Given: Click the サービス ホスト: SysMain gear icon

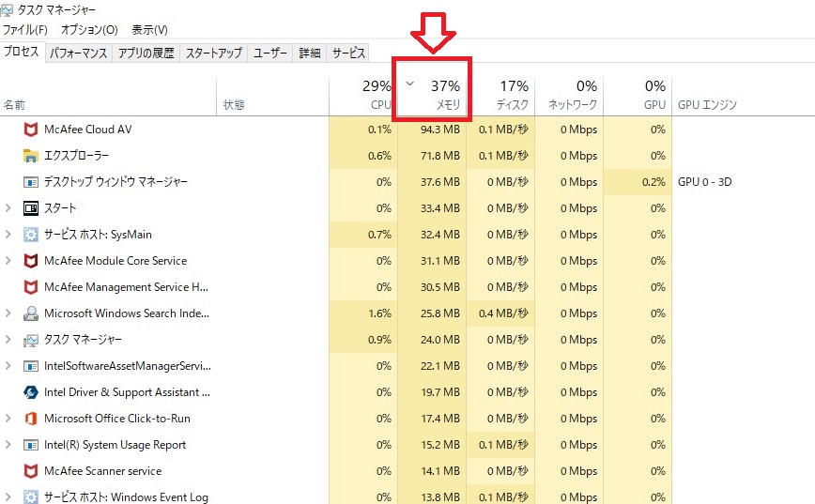Looking at the screenshot, I should click(x=31, y=235).
